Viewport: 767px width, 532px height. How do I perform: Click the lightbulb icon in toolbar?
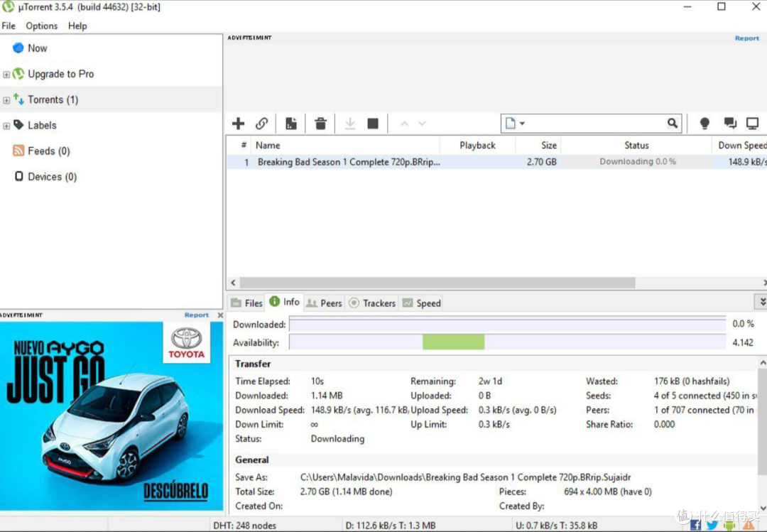coord(705,124)
